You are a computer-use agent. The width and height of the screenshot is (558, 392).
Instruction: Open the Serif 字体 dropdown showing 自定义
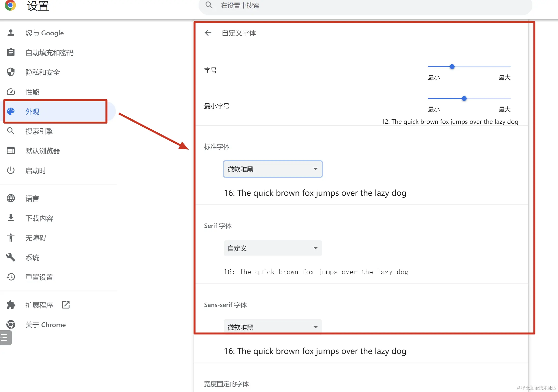(273, 248)
